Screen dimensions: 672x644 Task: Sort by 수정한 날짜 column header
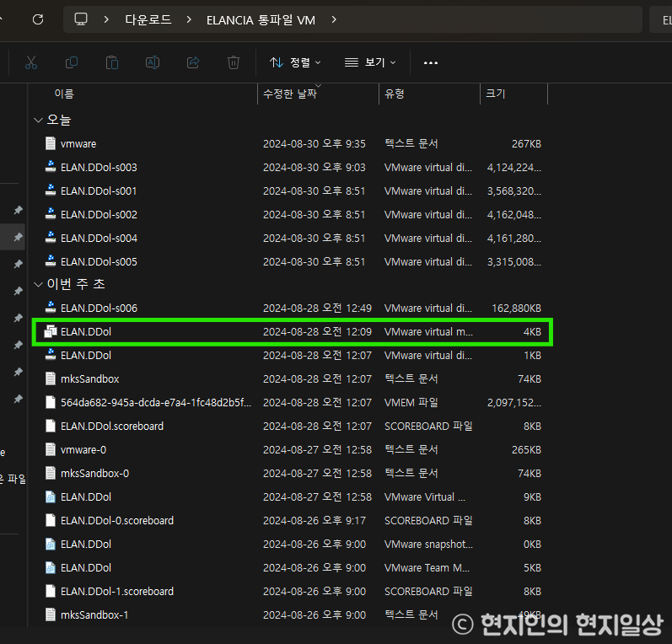pos(290,94)
